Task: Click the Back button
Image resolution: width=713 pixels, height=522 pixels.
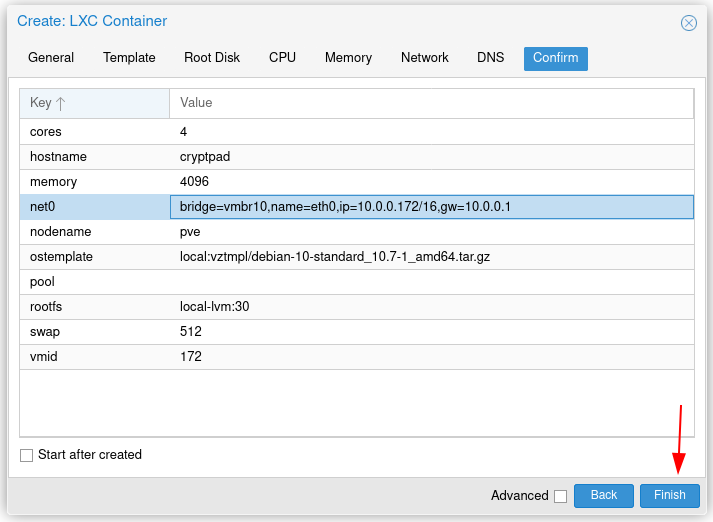Action: pyautogui.click(x=603, y=495)
